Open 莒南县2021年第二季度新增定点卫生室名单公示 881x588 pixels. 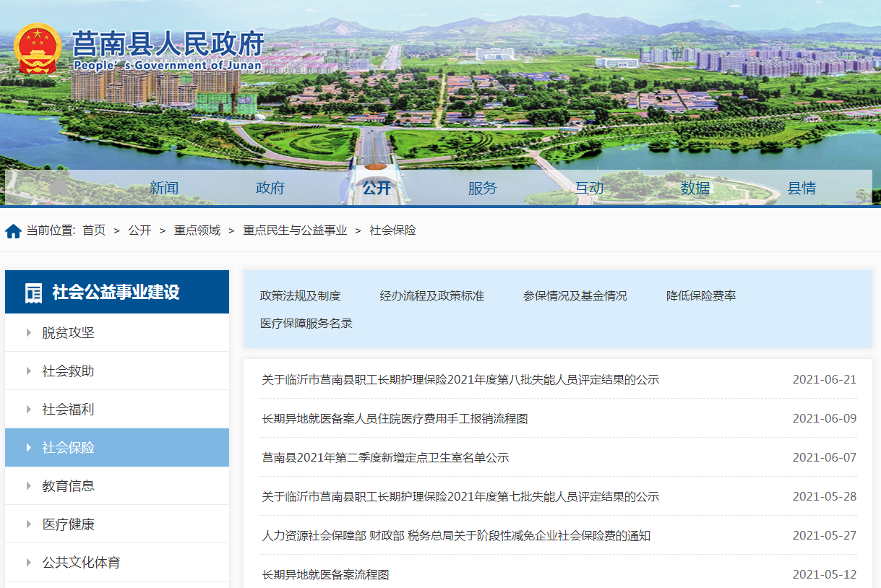coord(385,458)
